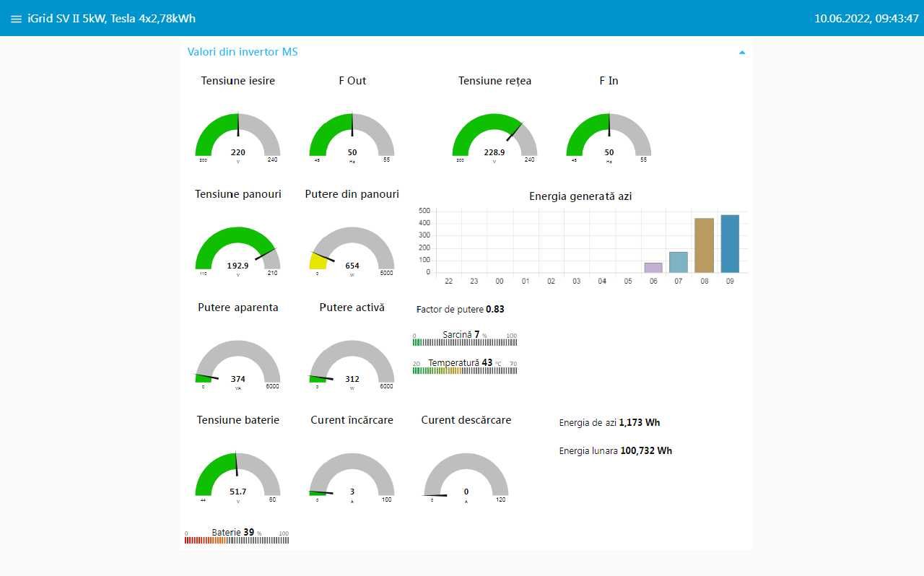
Task: Click the Putere din panouri label
Action: click(x=352, y=194)
